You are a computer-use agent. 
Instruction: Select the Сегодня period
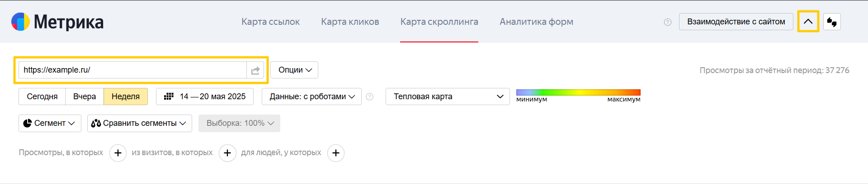pos(42,97)
